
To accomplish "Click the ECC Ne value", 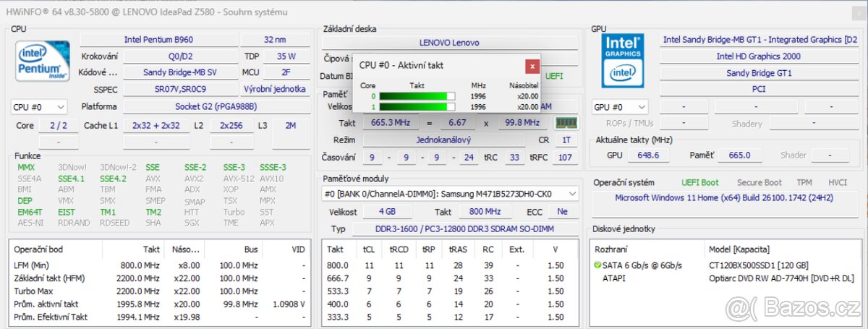I will point(562,212).
